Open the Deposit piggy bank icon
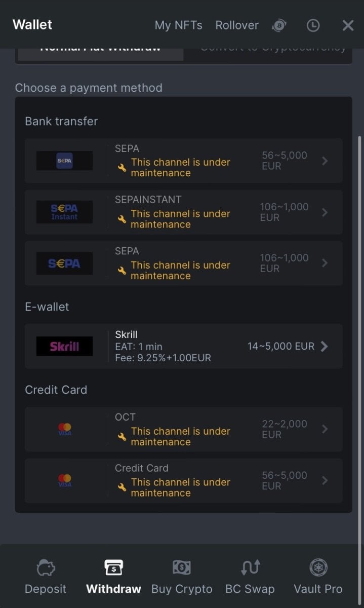 [46, 568]
